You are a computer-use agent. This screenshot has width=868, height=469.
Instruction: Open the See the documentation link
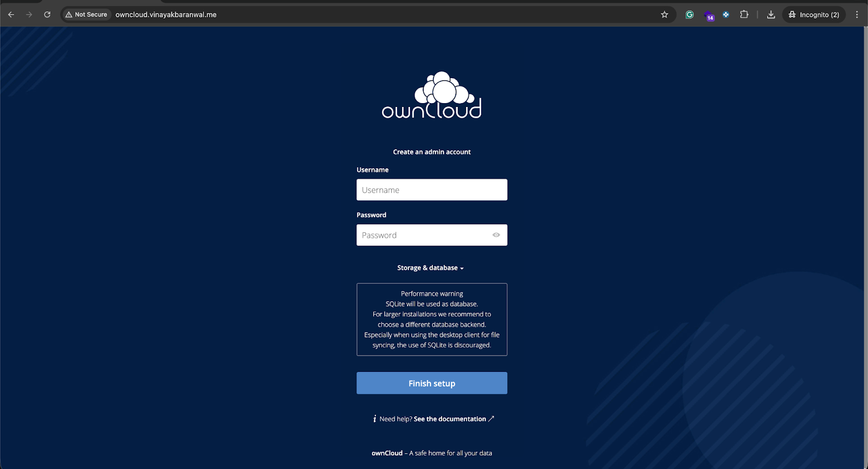[454, 419]
